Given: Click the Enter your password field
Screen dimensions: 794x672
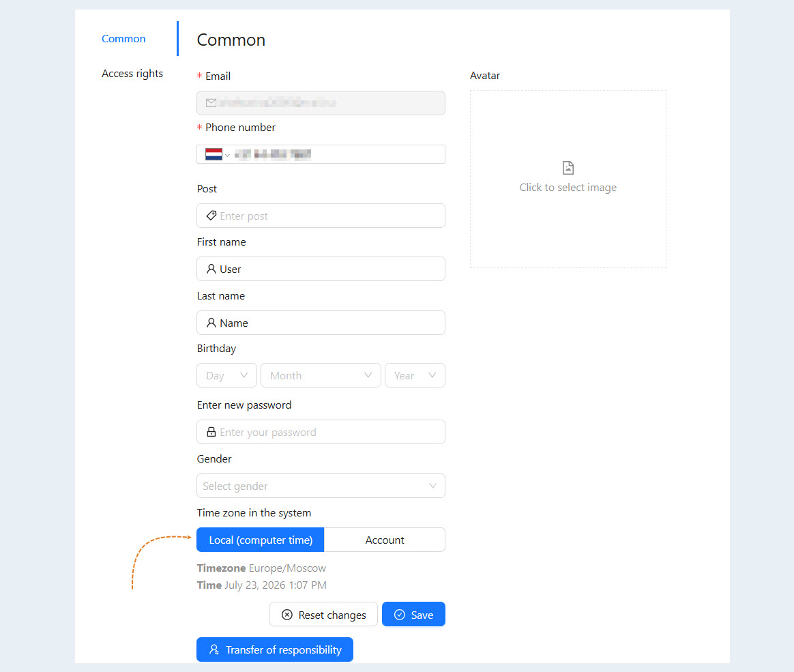Looking at the screenshot, I should [321, 432].
